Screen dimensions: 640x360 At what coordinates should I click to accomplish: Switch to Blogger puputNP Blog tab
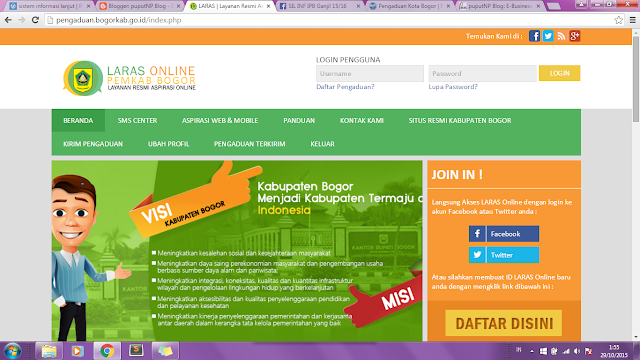click(x=141, y=6)
